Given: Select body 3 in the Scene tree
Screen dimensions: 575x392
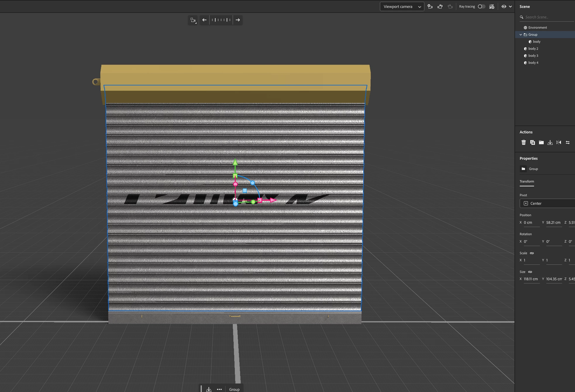Looking at the screenshot, I should pos(533,56).
